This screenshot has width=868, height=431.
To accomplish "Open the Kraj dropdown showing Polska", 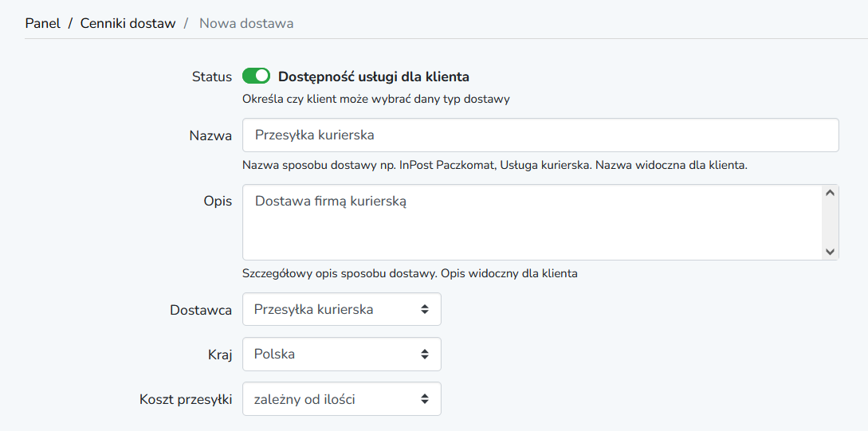I will tap(342, 354).
